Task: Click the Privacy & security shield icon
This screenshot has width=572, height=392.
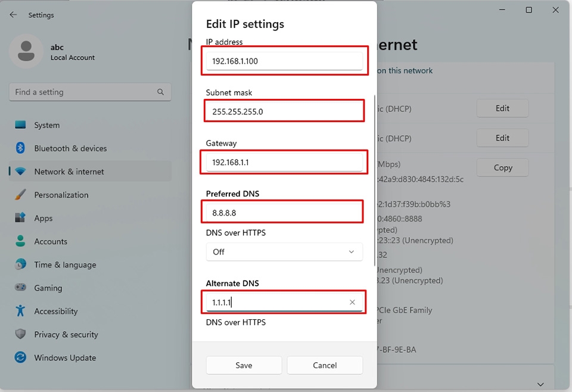Action: [x=20, y=334]
